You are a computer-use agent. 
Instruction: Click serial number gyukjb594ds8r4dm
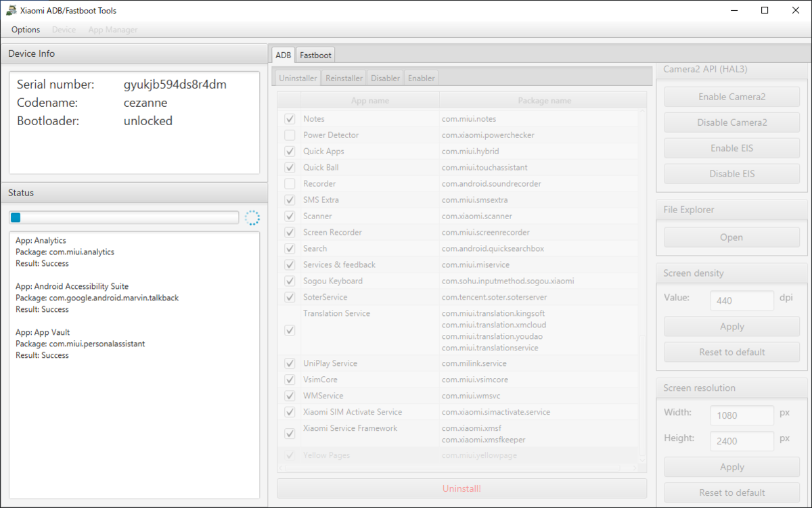(x=175, y=85)
